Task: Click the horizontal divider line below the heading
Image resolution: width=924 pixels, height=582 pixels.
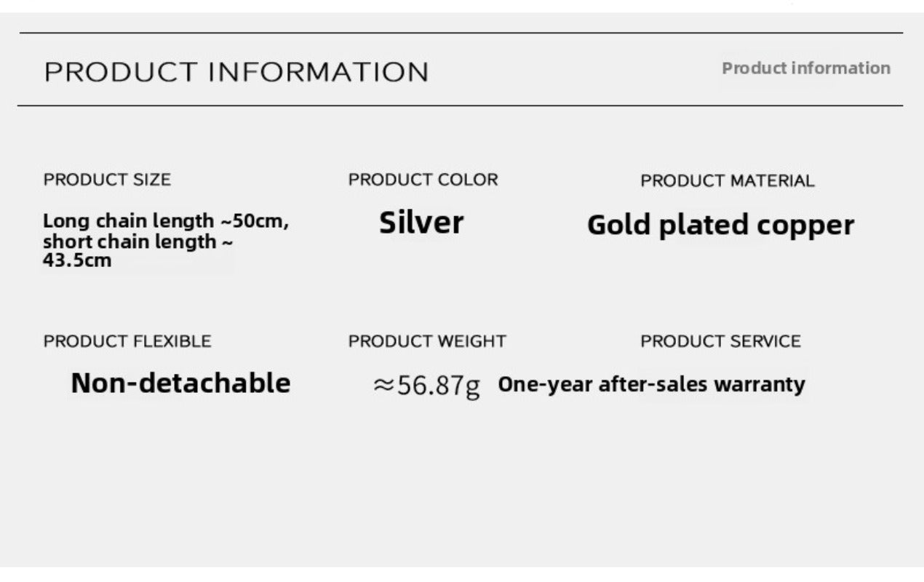Action: (461, 105)
